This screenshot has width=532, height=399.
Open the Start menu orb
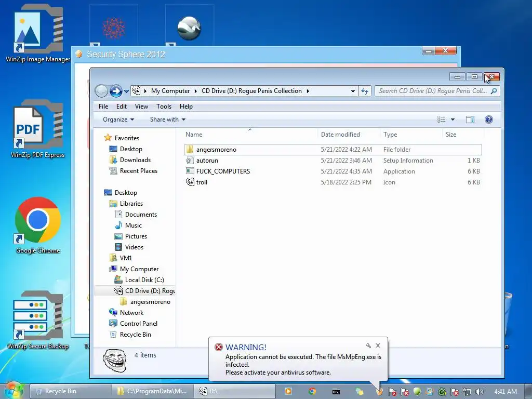click(14, 391)
